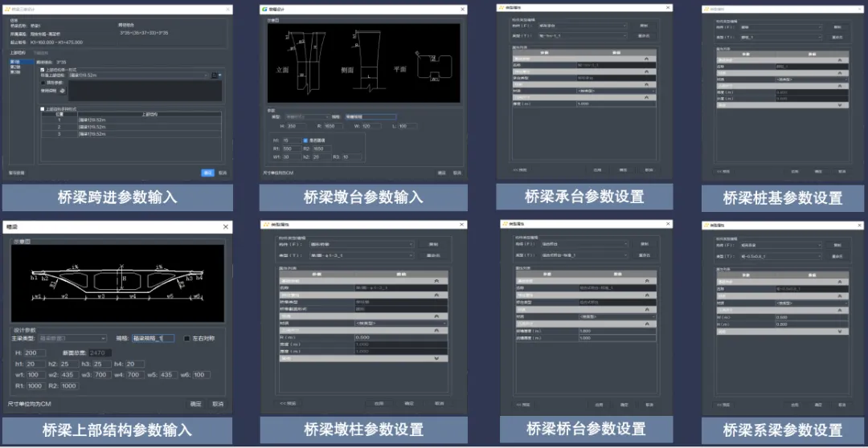Image resolution: width=868 pixels, height=448 pixels.
Task: Click 规格 field in 桥梁墩台参数输入 dialog
Action: 371,116
